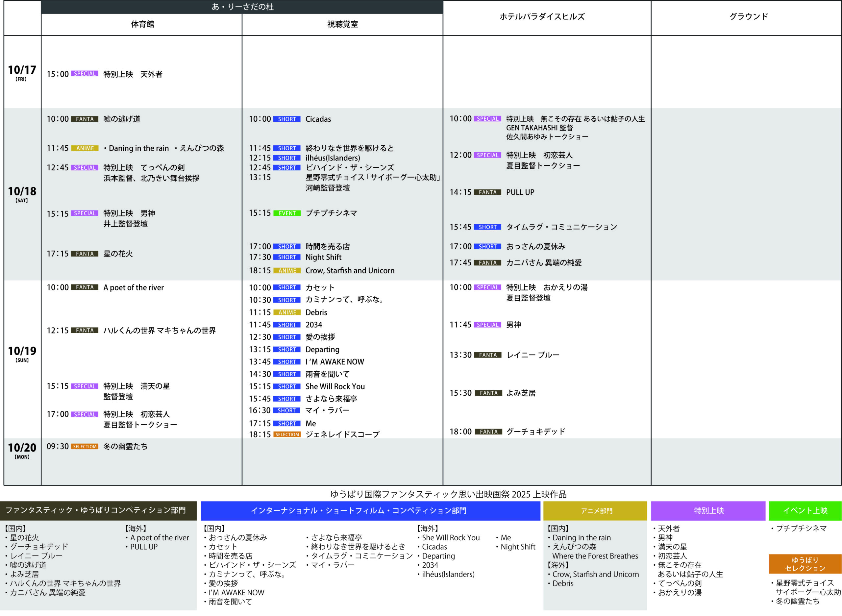Click the SELECTION tag beside ジェネレイドスコープ

tap(287, 435)
